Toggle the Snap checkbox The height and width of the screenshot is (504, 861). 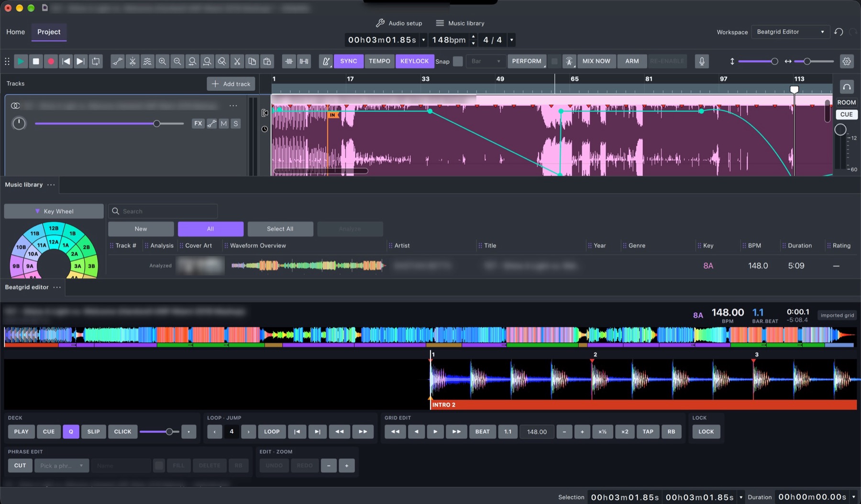[x=458, y=61]
